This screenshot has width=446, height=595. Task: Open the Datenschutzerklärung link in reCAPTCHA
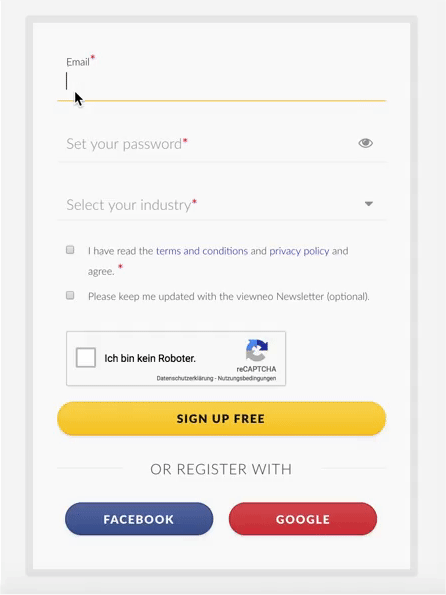[185, 378]
